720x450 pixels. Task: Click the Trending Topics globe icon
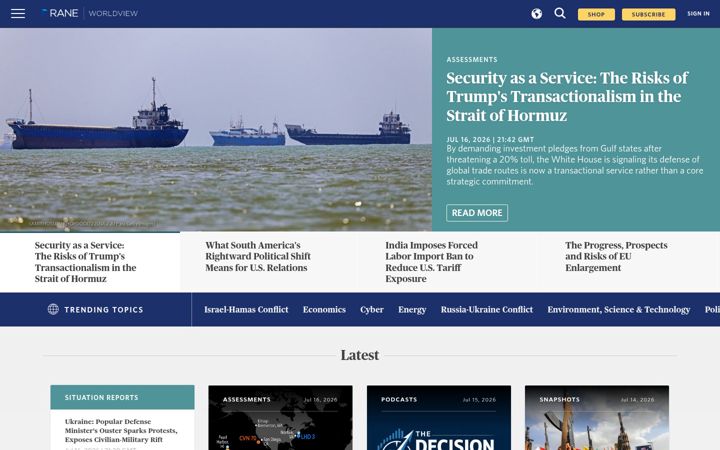click(x=53, y=309)
